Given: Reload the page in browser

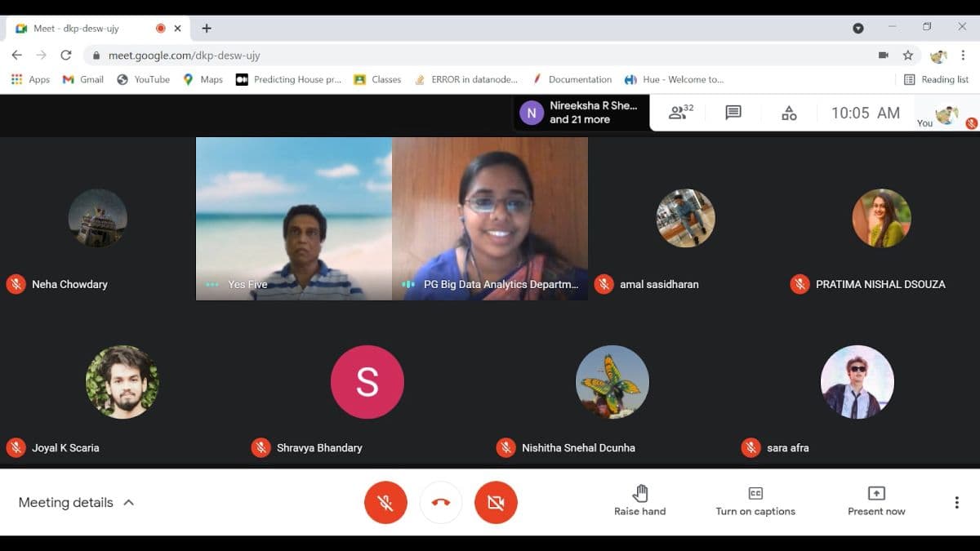Looking at the screenshot, I should click(x=66, y=56).
